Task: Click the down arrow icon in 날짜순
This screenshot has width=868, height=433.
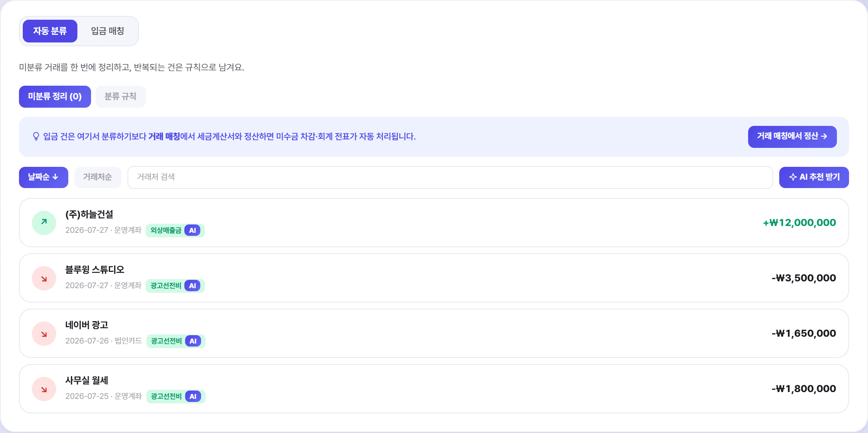Action: (55, 177)
